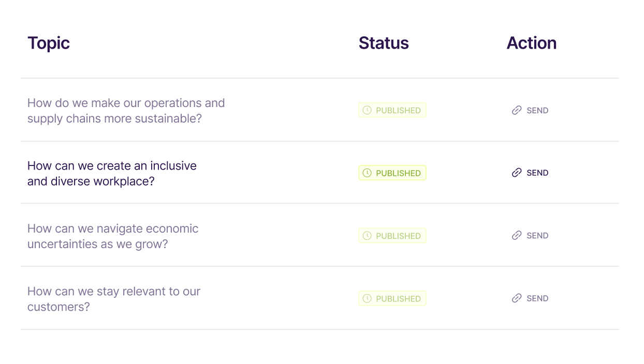Send the economic uncertainties topic
The image size is (644, 364).
click(x=530, y=235)
